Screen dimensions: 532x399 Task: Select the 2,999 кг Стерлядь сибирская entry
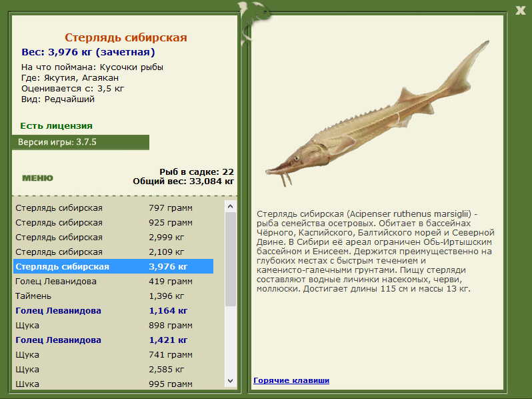[113, 238]
